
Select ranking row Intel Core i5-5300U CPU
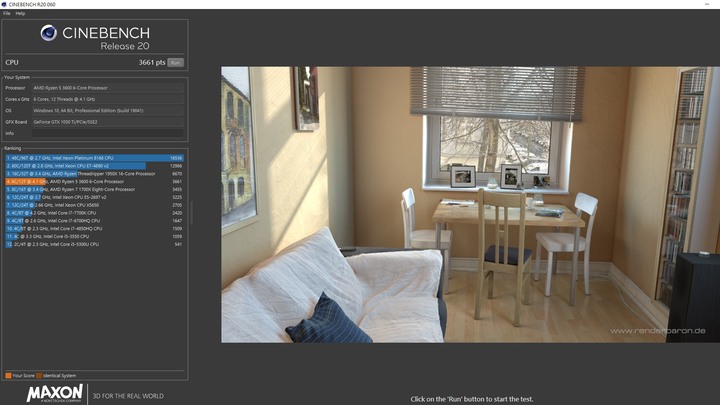[x=94, y=244]
